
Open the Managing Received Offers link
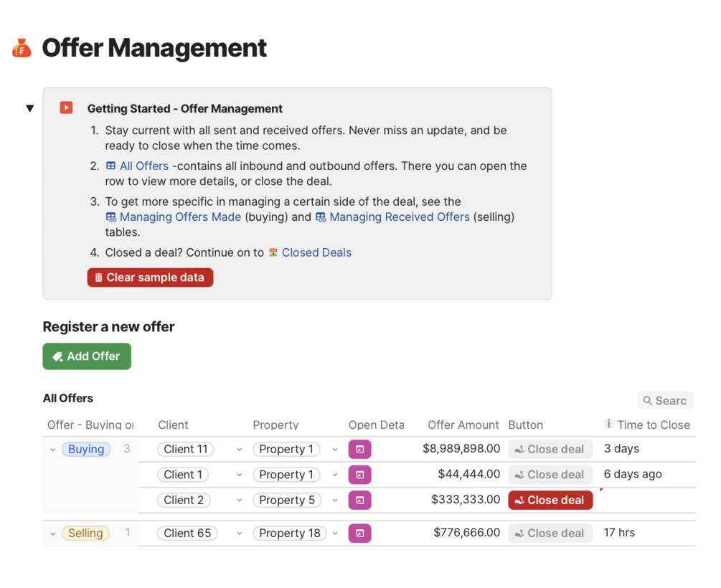tap(399, 217)
